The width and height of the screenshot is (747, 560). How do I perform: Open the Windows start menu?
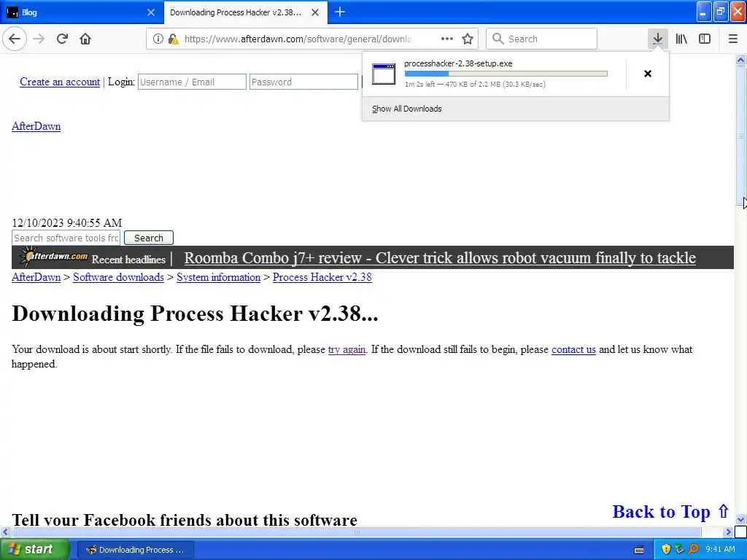point(34,549)
